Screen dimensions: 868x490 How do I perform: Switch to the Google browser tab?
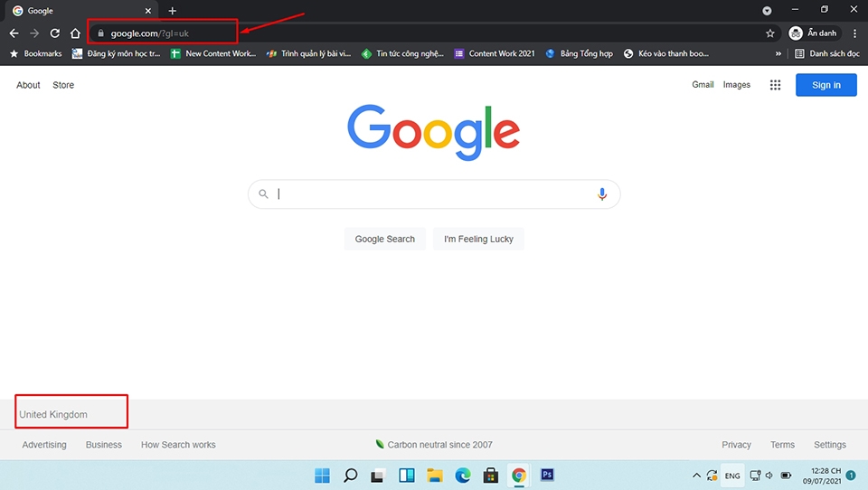(82, 11)
